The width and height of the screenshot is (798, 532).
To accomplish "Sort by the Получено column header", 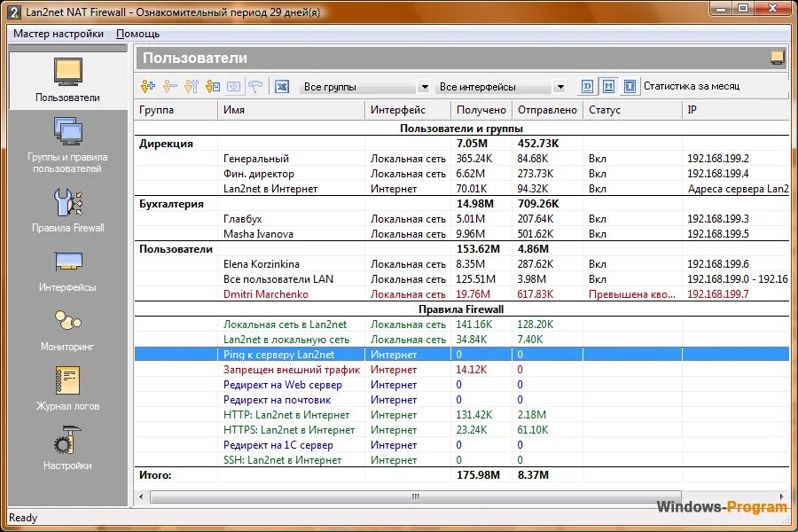I will [x=481, y=110].
